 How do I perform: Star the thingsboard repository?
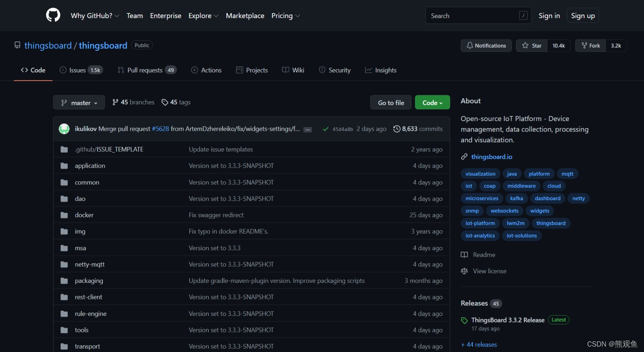[532, 46]
